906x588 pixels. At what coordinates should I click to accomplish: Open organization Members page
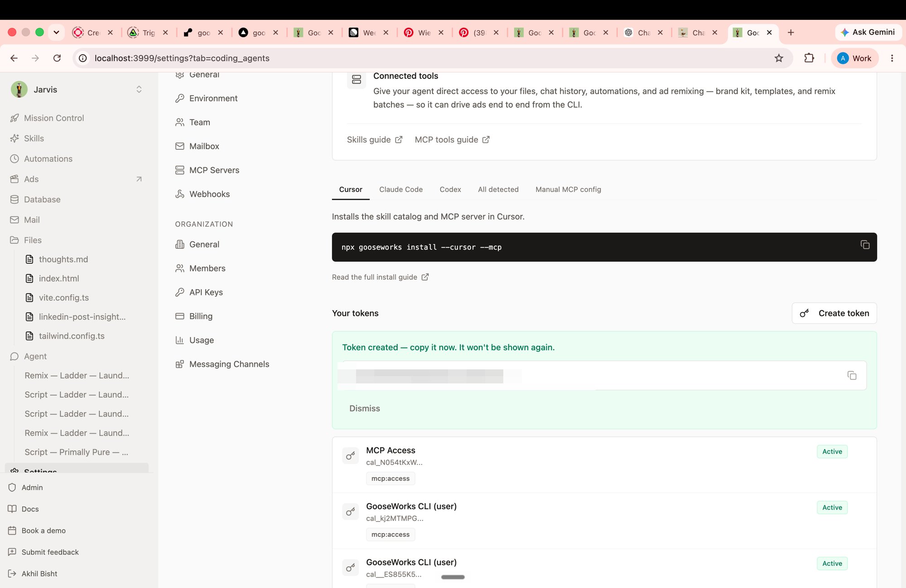pyautogui.click(x=207, y=268)
